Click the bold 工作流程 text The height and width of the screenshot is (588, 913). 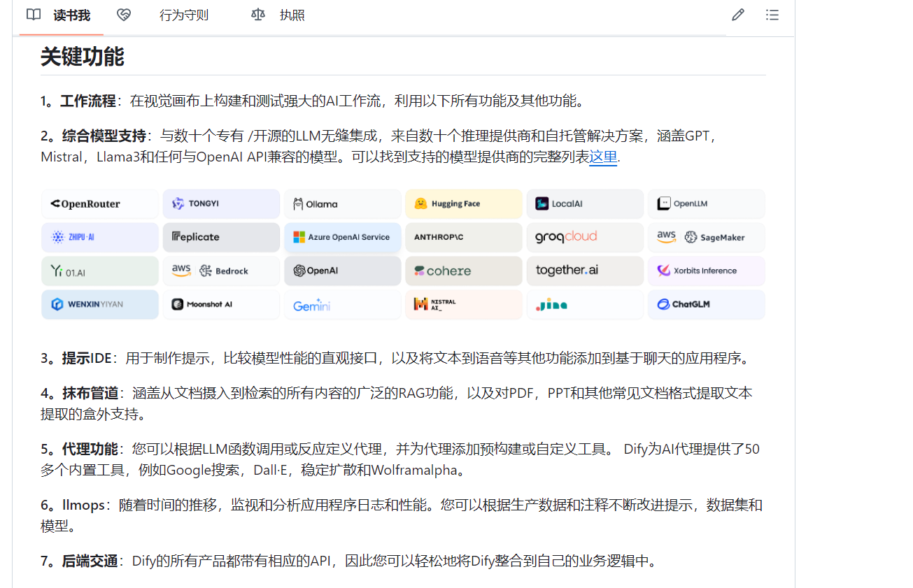click(x=88, y=101)
